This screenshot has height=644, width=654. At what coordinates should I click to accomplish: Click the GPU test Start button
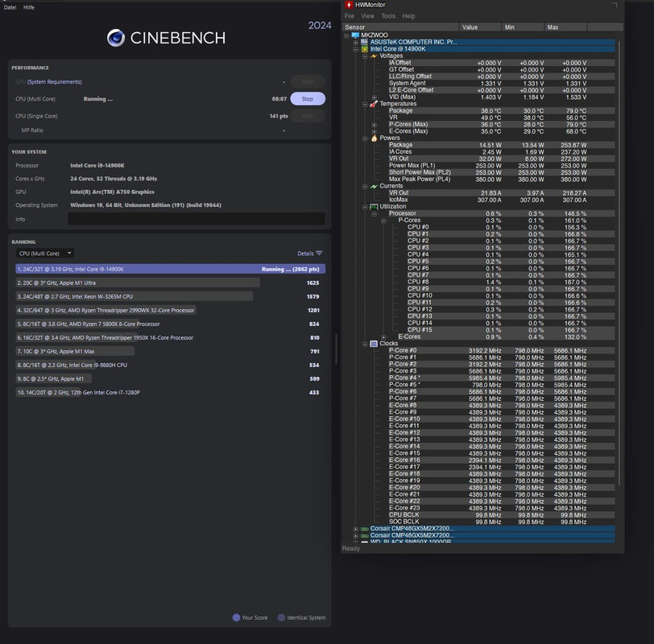click(x=308, y=81)
